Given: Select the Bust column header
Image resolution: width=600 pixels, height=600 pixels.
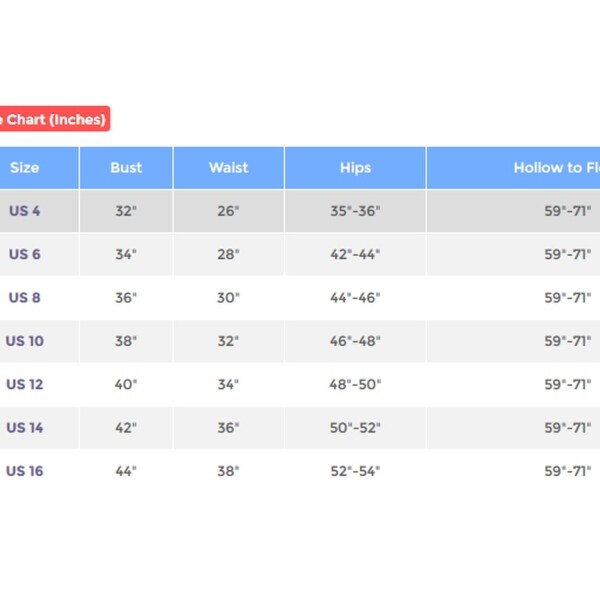Looking at the screenshot, I should point(126,168).
